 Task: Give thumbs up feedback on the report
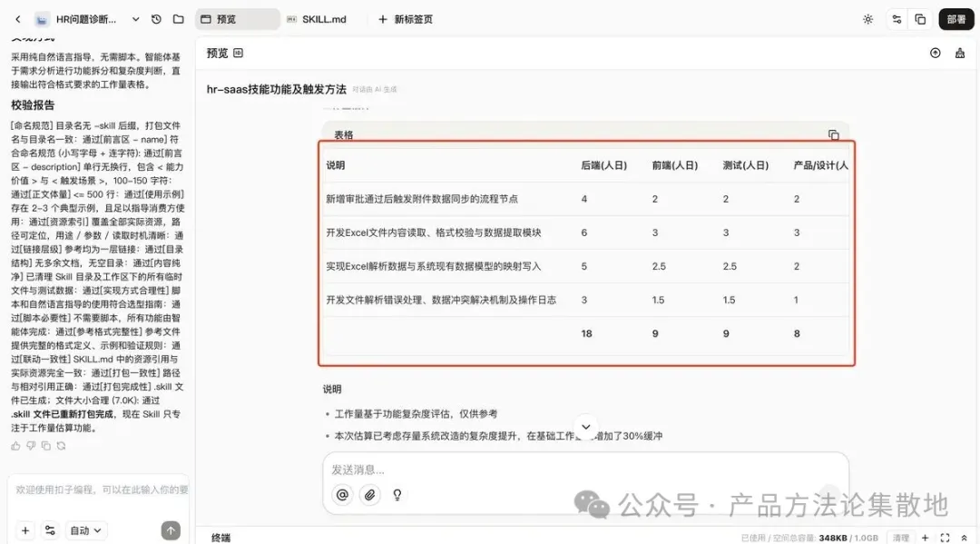15,445
